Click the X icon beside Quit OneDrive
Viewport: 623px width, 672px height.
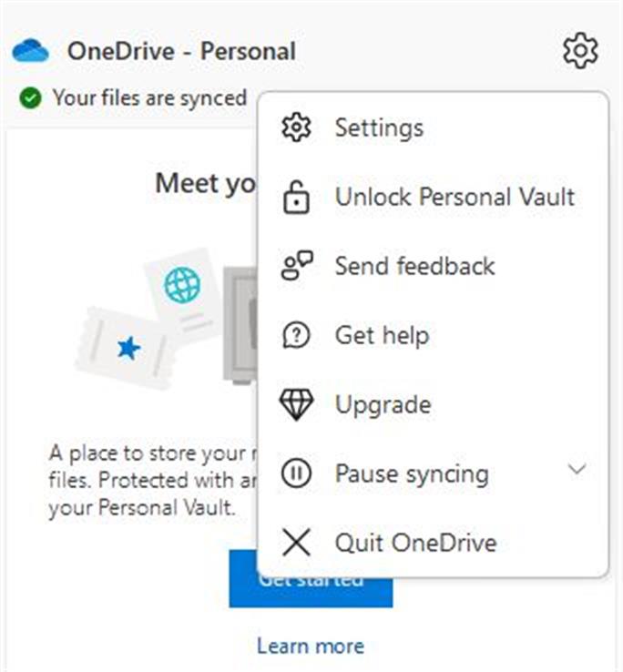point(296,543)
